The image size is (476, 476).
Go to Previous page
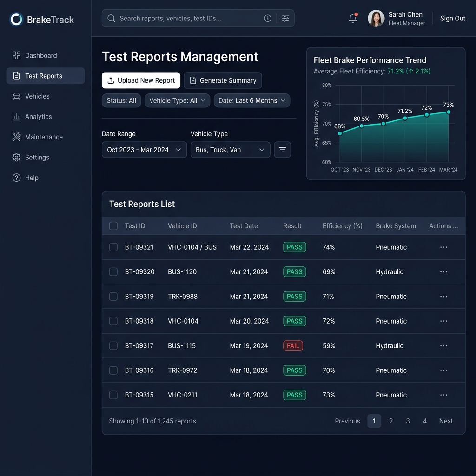point(347,421)
